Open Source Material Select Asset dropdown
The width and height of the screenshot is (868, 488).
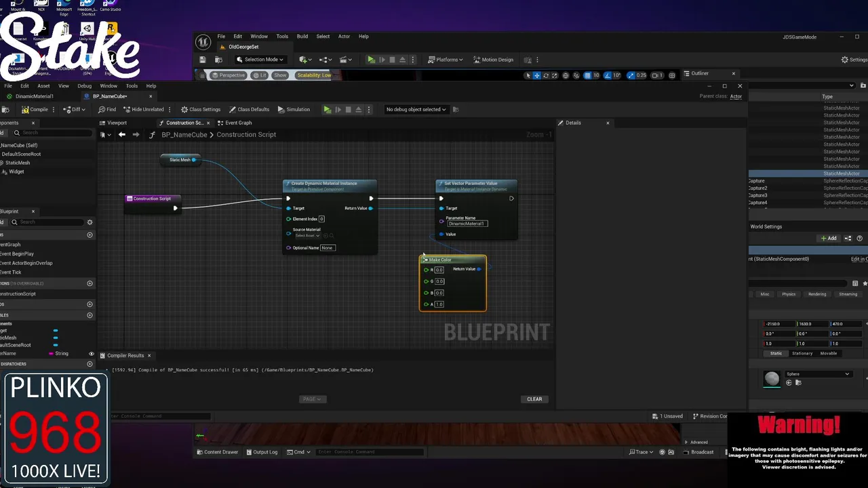coord(307,235)
